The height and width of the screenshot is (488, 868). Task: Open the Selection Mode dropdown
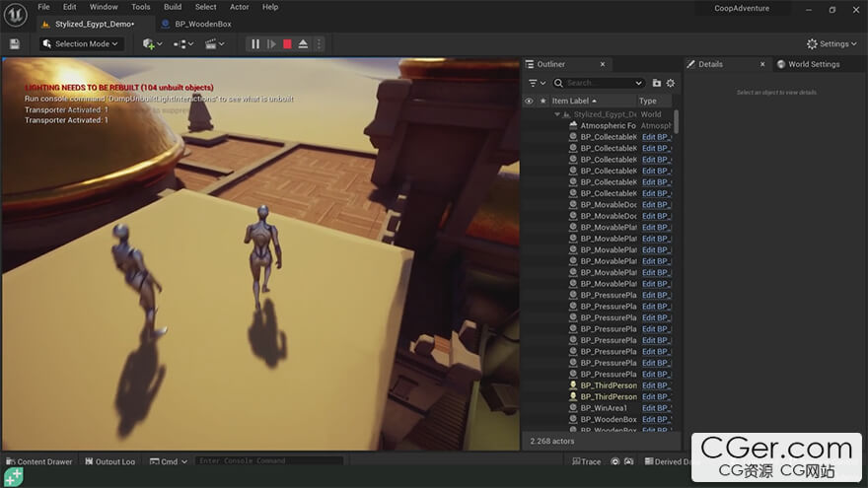coord(81,43)
